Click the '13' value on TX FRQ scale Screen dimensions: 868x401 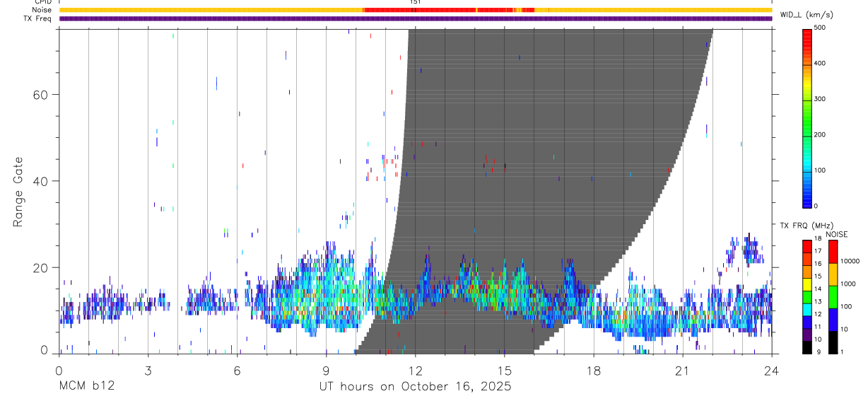click(818, 301)
